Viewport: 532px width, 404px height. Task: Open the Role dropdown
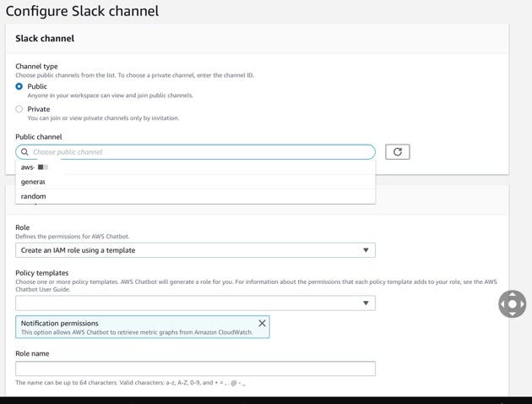coord(195,250)
